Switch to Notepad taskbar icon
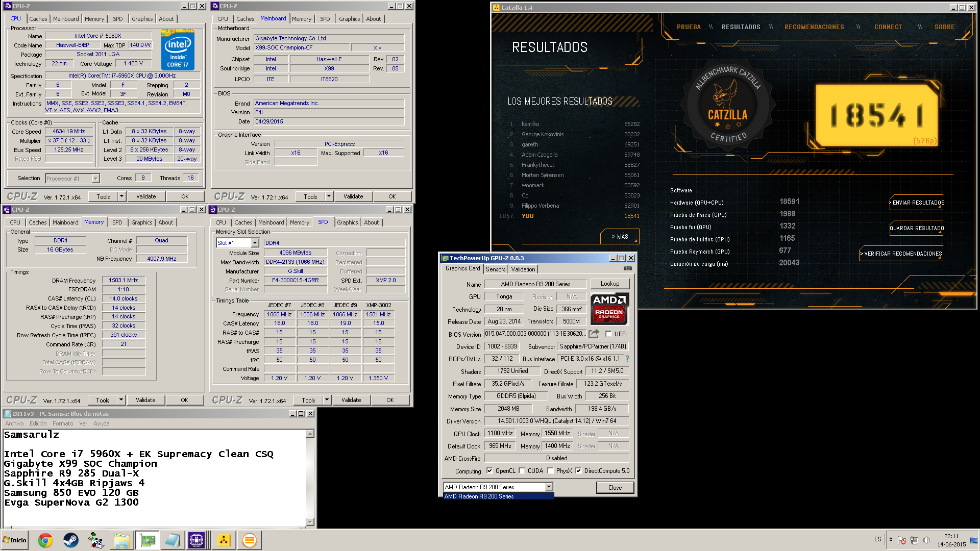Viewport: 980px width, 551px height. point(172,540)
